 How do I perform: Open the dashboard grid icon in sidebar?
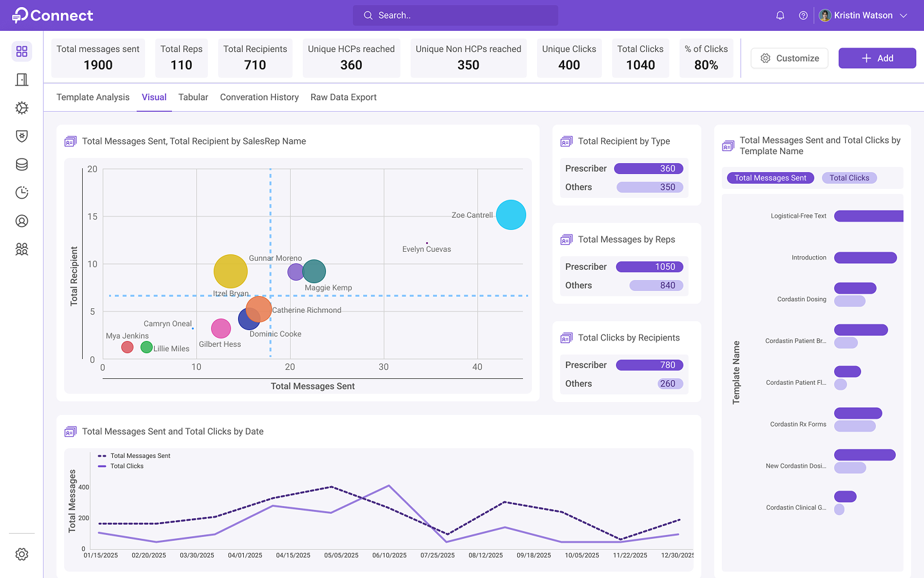pos(22,51)
